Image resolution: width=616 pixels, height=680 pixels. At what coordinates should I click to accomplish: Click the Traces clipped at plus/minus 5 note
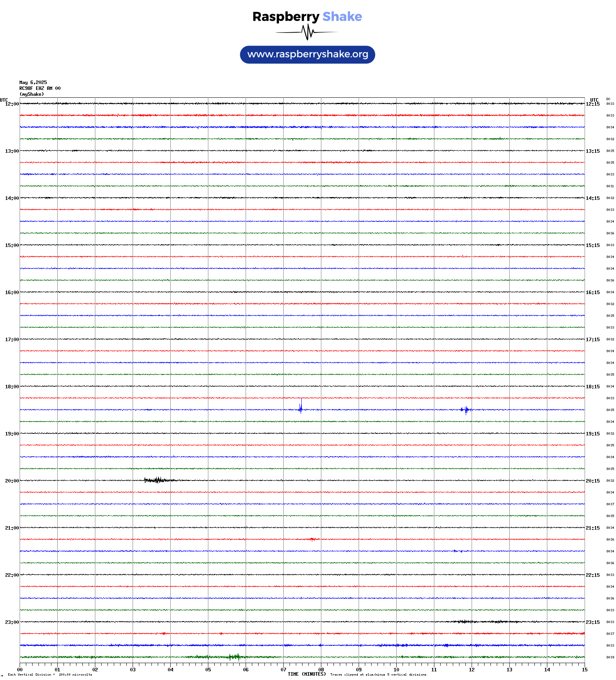click(378, 675)
